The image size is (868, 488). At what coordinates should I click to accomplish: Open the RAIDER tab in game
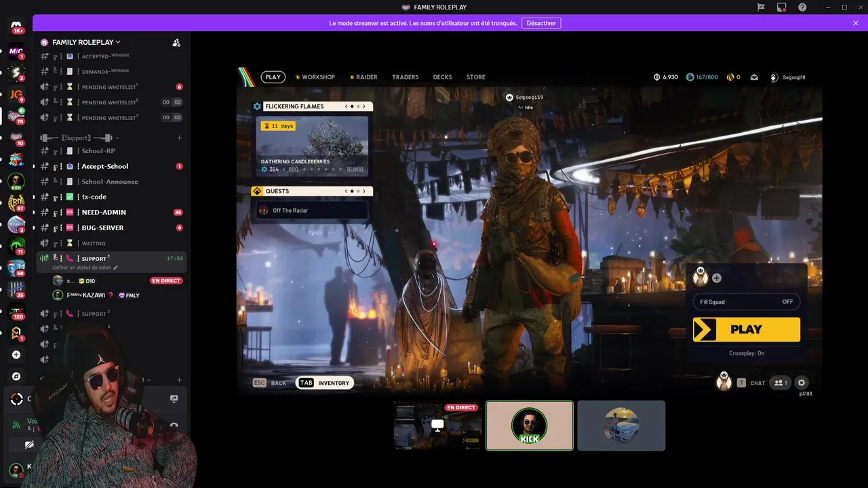(x=363, y=77)
